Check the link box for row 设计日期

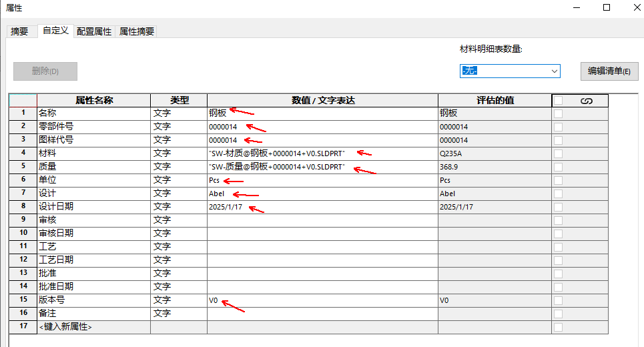pos(558,207)
